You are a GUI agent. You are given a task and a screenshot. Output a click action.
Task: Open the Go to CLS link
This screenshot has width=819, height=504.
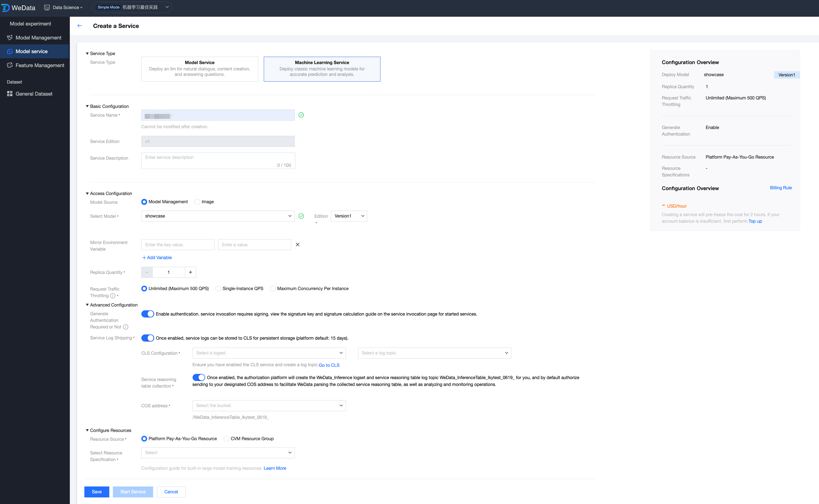329,365
